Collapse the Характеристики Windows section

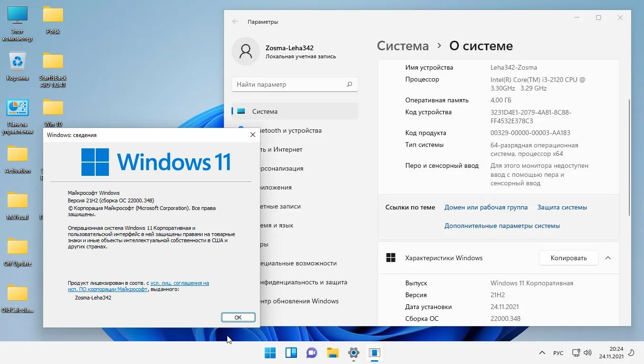608,258
